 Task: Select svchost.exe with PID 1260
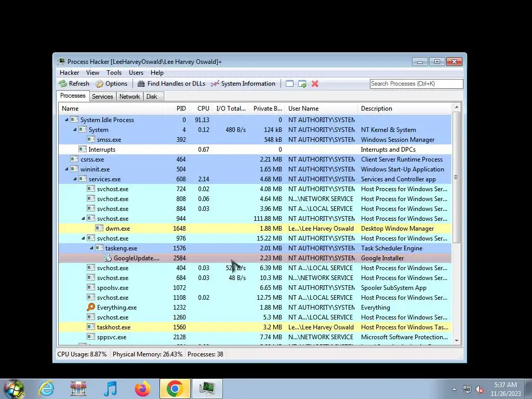pyautogui.click(x=255, y=317)
